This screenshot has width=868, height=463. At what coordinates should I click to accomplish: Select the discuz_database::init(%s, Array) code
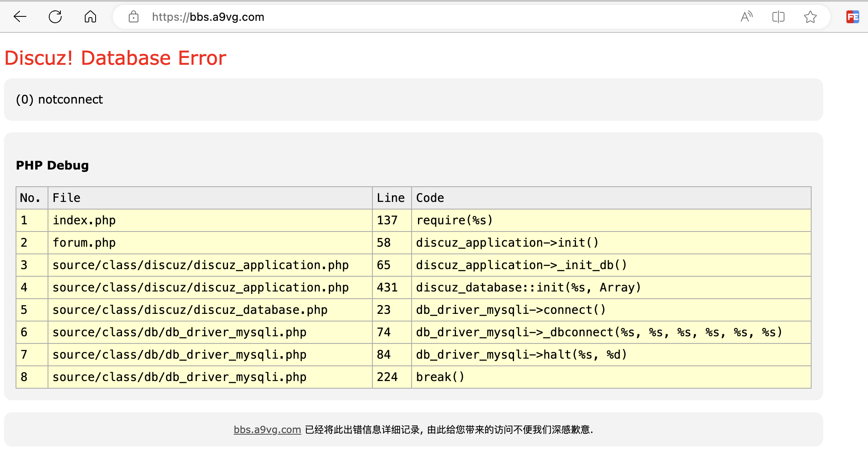(x=611, y=287)
